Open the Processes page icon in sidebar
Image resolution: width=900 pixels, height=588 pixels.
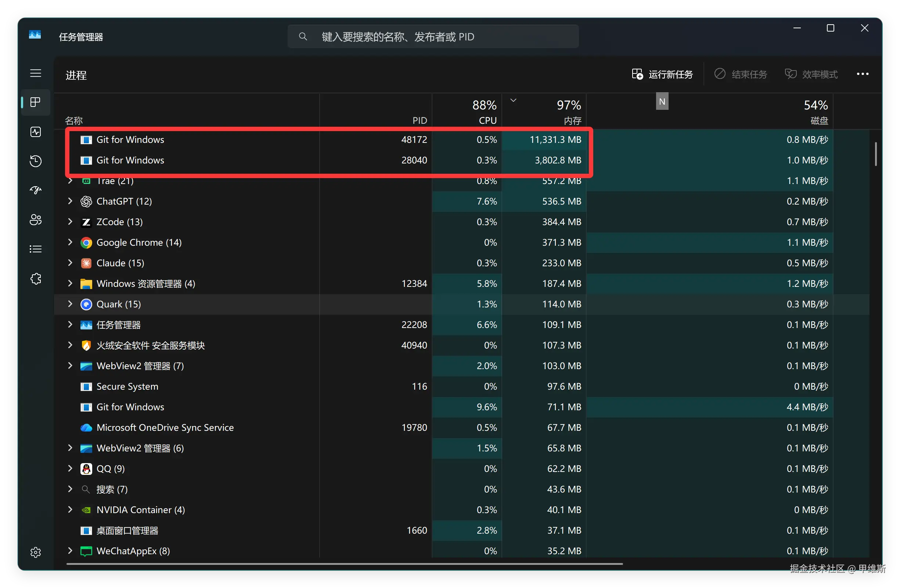pos(36,102)
